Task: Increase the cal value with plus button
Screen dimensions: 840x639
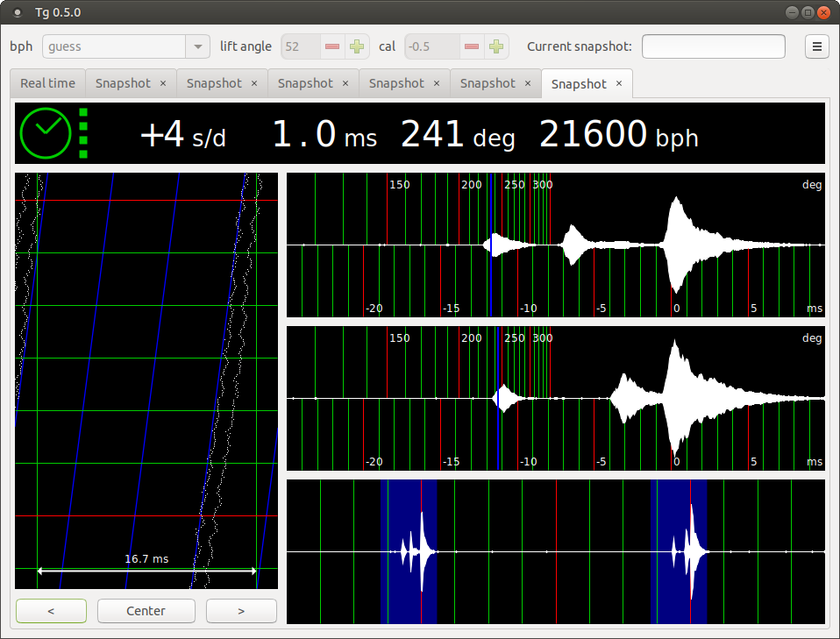Action: (496, 46)
